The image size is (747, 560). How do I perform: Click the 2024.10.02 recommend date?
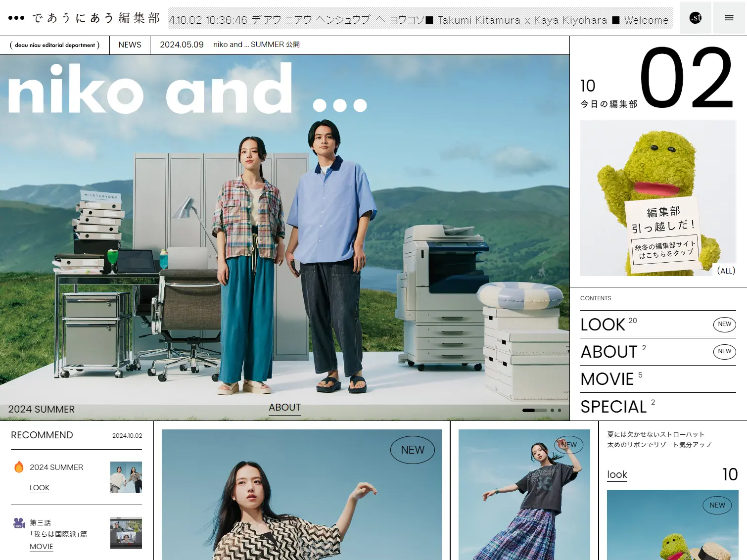pyautogui.click(x=127, y=436)
